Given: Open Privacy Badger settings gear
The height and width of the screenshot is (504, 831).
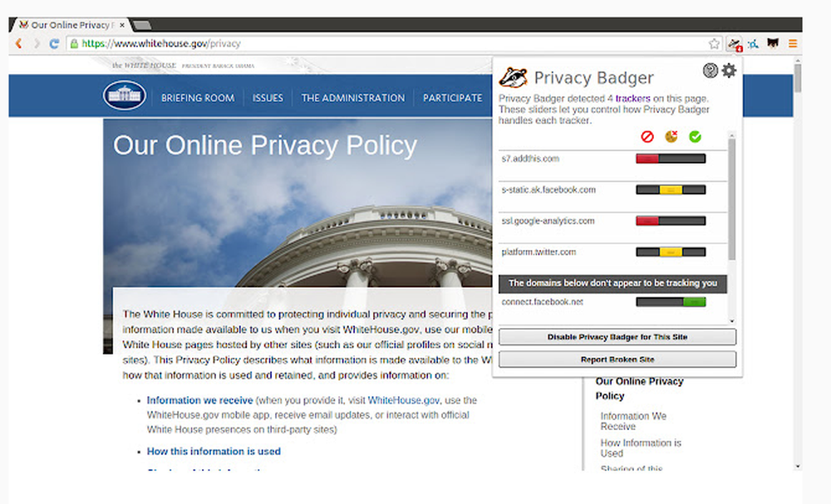Looking at the screenshot, I should (730, 70).
